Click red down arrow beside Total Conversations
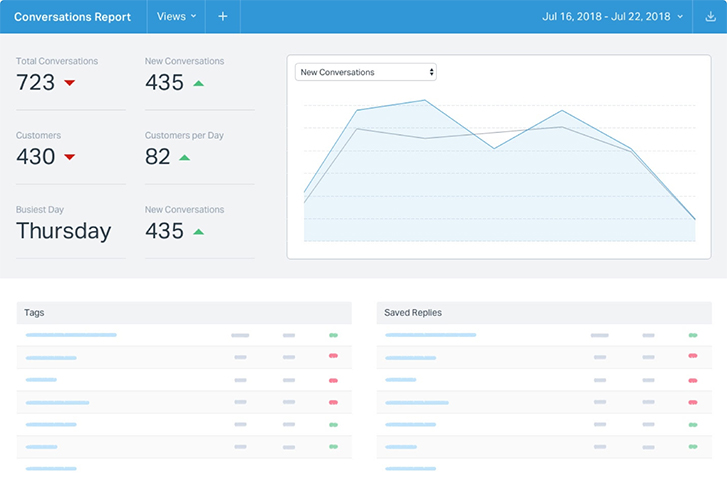Viewport: 727px width, 503px height. [x=69, y=83]
